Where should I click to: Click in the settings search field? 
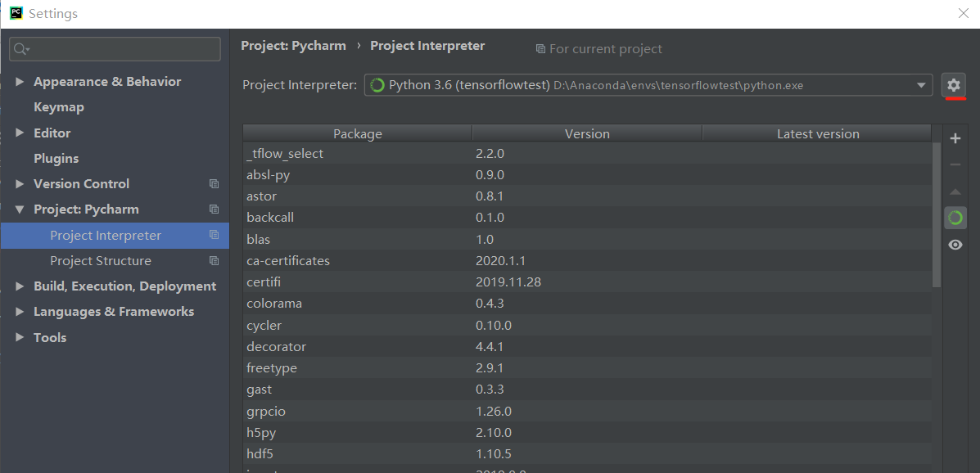click(115, 49)
